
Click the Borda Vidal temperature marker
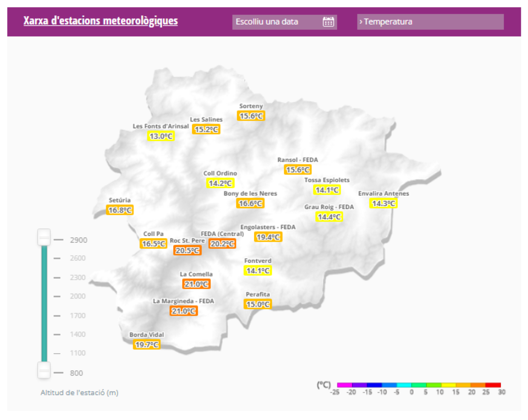point(147,345)
